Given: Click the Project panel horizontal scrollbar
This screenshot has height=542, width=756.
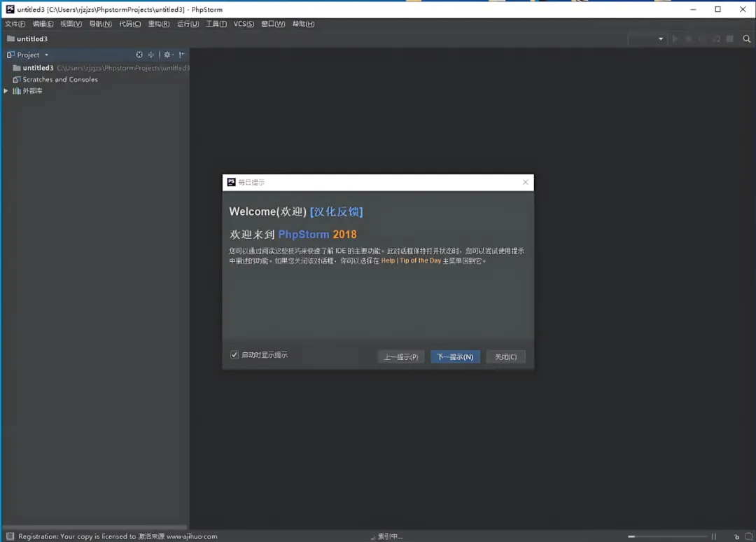Looking at the screenshot, I should [94, 527].
